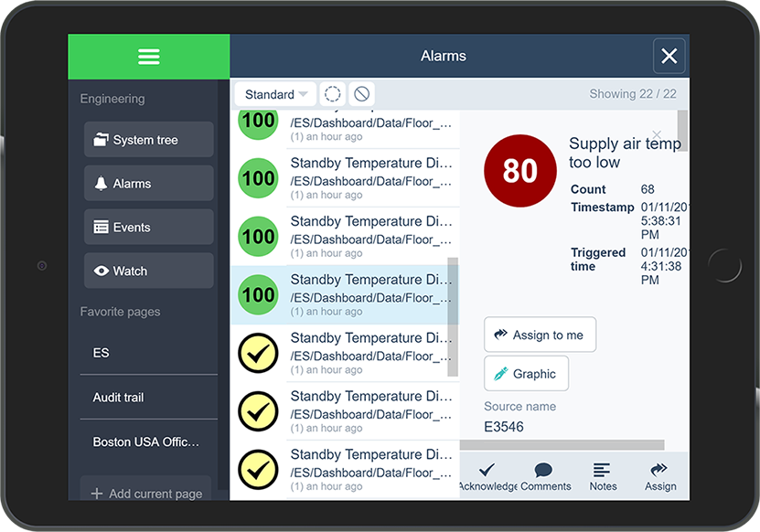The image size is (760, 532).
Task: Open the Events sidebar item
Action: 149,227
